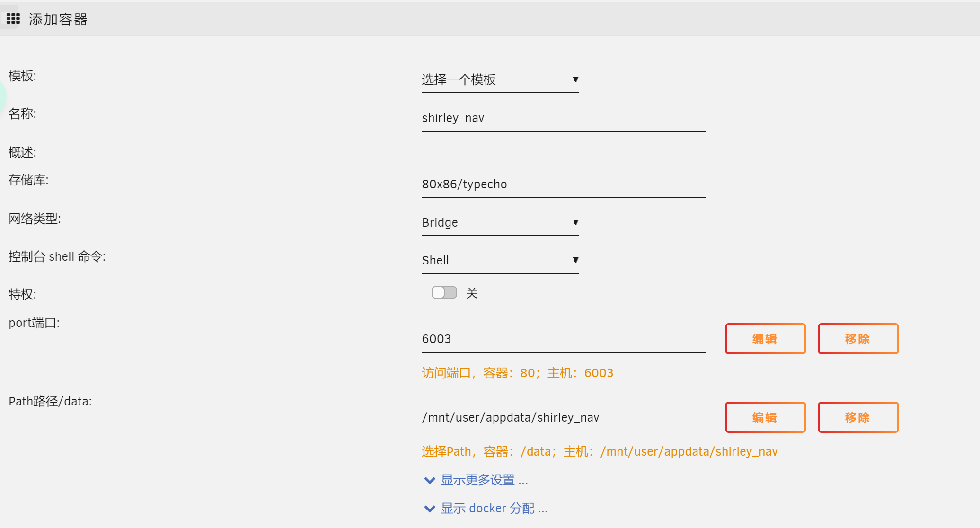This screenshot has width=980, height=528.
Task: Click the port field showing 6003
Action: 564,339
